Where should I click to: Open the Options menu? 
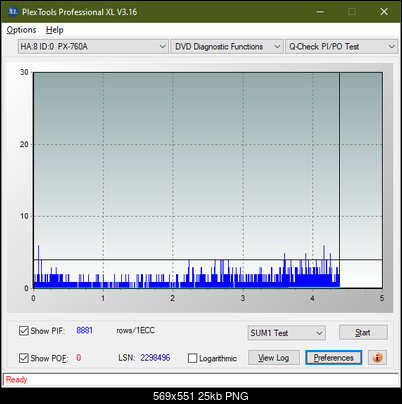click(x=21, y=30)
